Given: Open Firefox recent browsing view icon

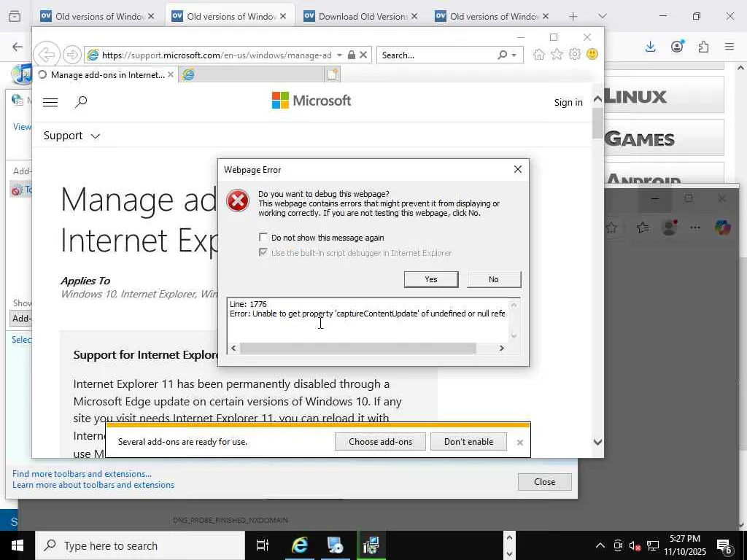Looking at the screenshot, I should coord(15,16).
